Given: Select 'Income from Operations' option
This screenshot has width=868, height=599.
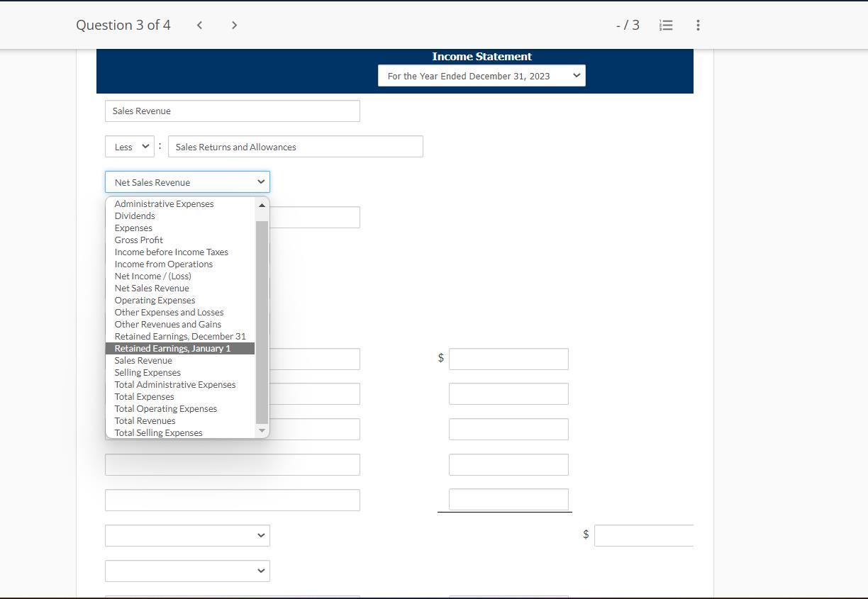Looking at the screenshot, I should [x=164, y=264].
